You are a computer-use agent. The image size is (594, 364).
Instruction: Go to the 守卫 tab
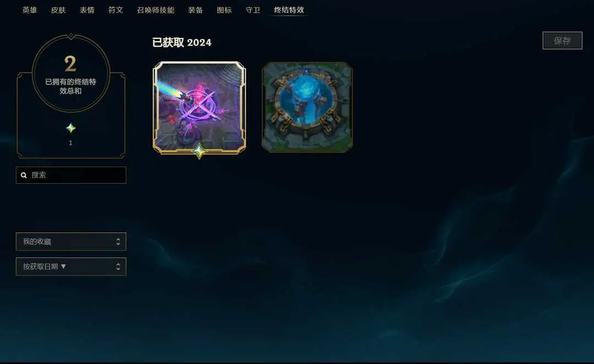point(252,10)
